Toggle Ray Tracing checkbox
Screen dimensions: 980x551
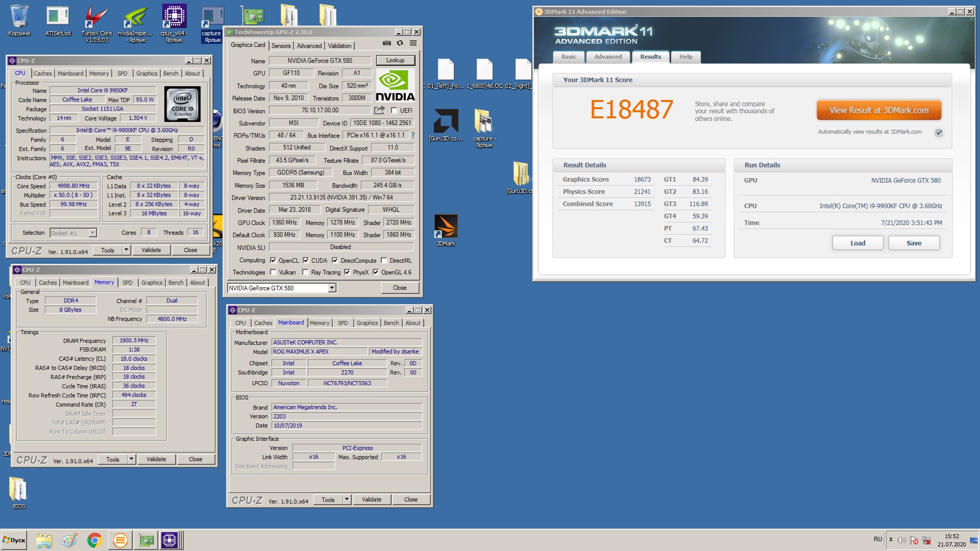pos(305,272)
